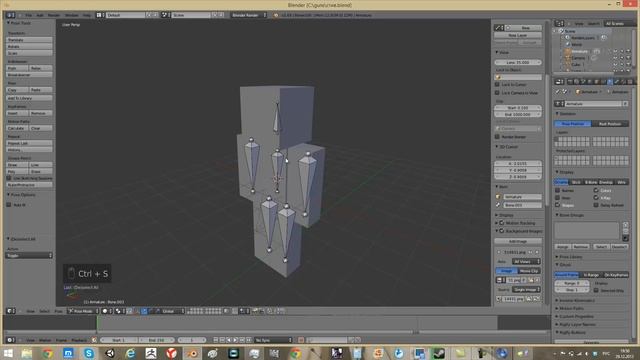Image resolution: width=640 pixels, height=360 pixels.
Task: Open Unity from the Windows taskbar
Action: pyautogui.click(x=109, y=353)
